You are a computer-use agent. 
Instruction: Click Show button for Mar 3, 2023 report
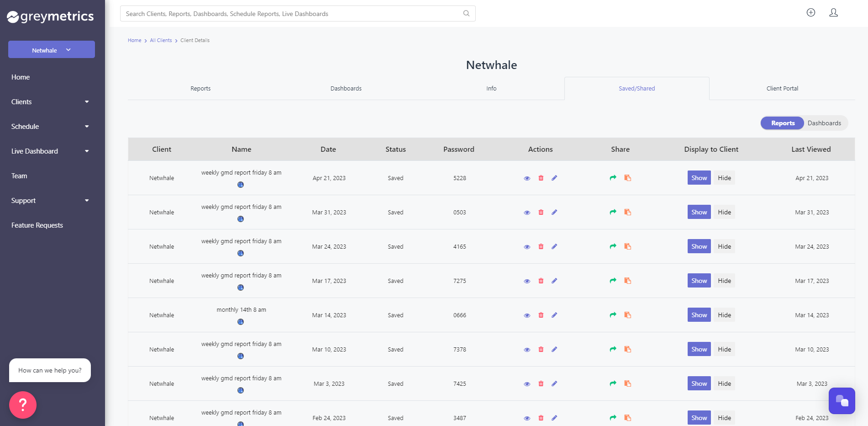699,383
